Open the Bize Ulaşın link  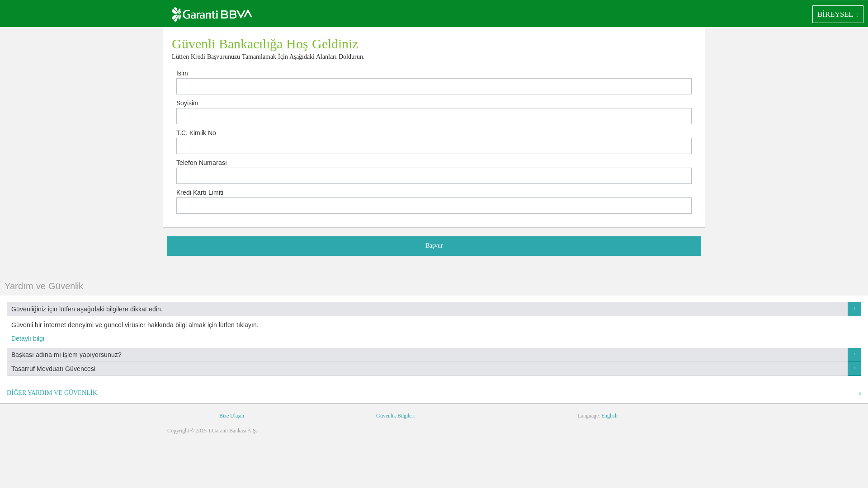(x=231, y=416)
